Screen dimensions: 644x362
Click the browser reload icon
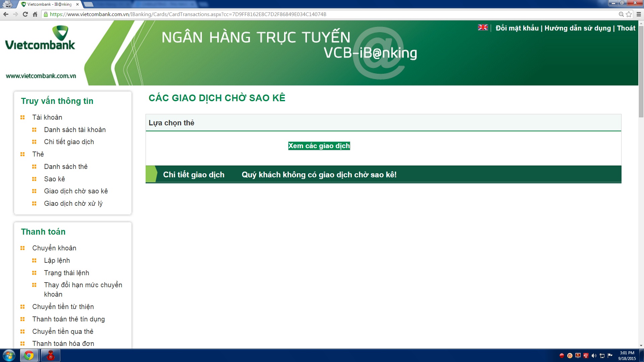tap(25, 14)
